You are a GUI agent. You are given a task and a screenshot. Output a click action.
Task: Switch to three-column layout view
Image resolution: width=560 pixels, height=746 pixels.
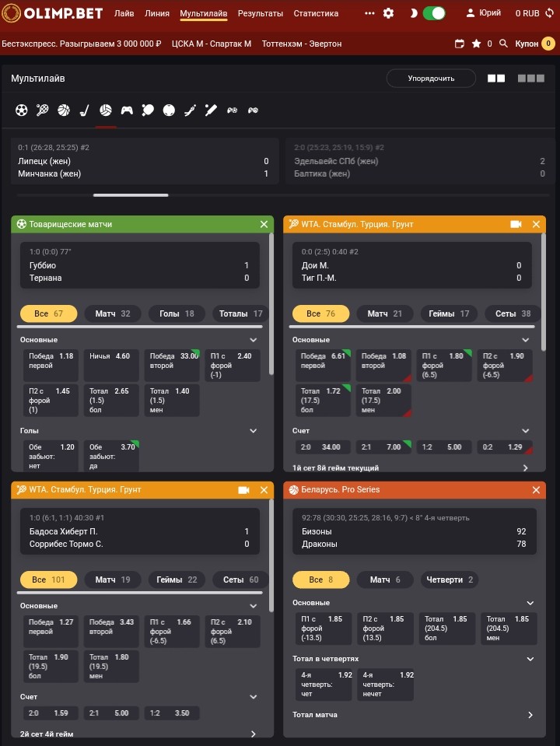[531, 79]
